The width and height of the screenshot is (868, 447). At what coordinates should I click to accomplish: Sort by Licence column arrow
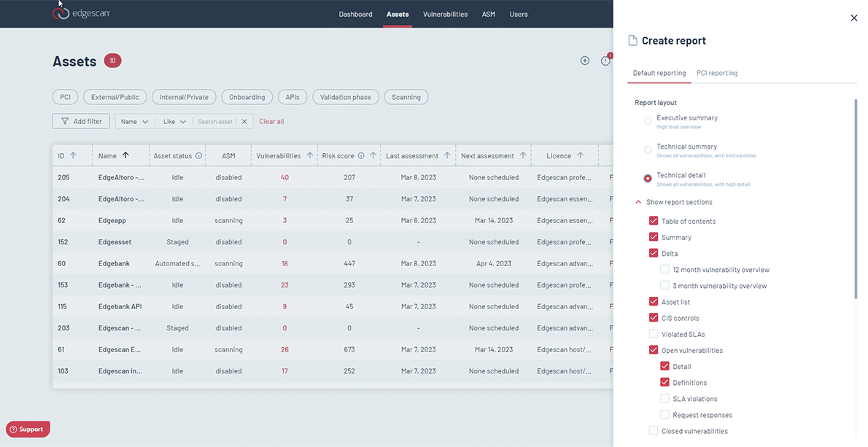pos(580,155)
